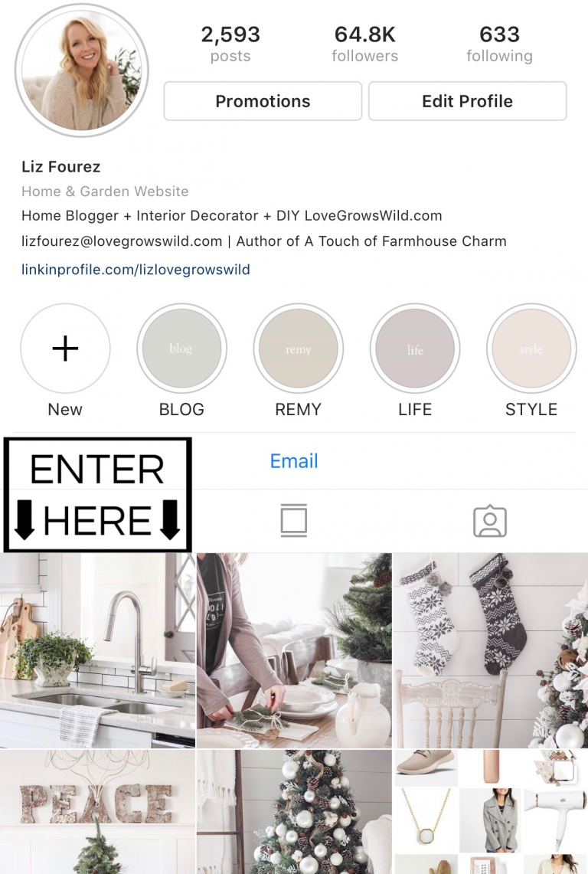Open the gift guide collage post

(x=491, y=812)
